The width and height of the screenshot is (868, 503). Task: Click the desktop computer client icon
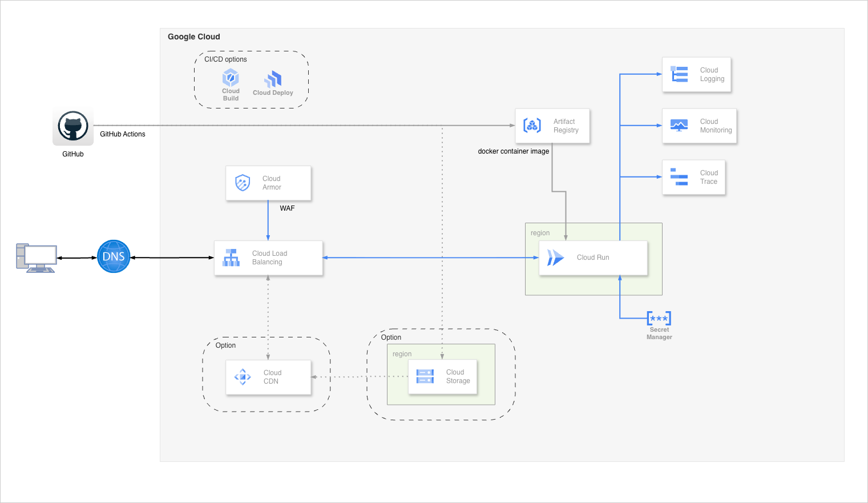[x=36, y=258]
